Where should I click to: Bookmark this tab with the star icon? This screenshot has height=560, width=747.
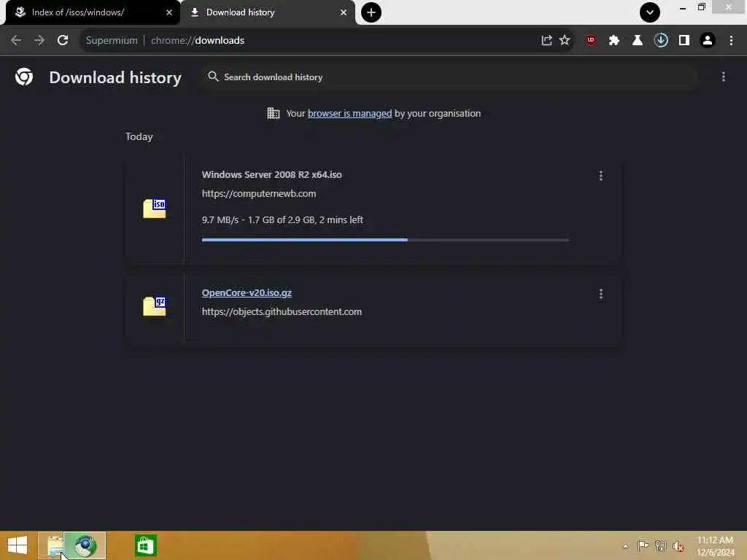(565, 41)
